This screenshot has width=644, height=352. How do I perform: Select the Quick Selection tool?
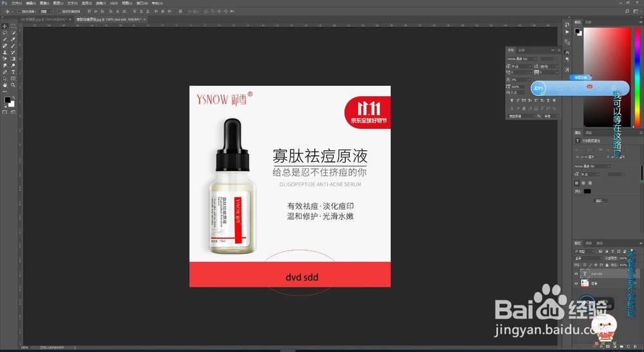click(13, 33)
